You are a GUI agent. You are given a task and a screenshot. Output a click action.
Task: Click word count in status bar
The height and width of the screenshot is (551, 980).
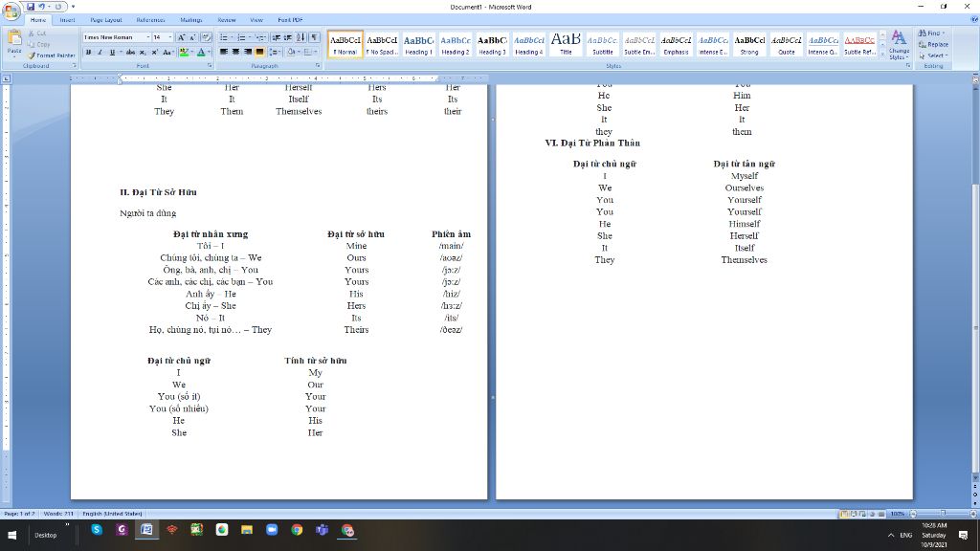click(58, 514)
